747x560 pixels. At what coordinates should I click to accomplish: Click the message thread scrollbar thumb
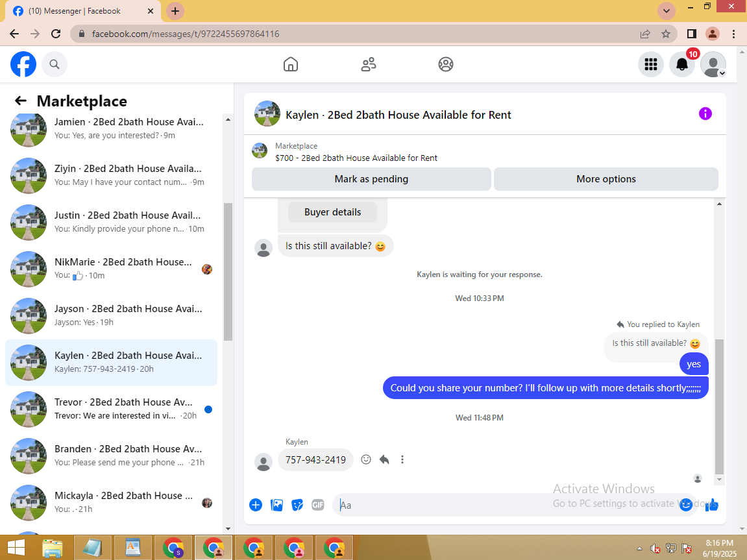[x=719, y=407]
